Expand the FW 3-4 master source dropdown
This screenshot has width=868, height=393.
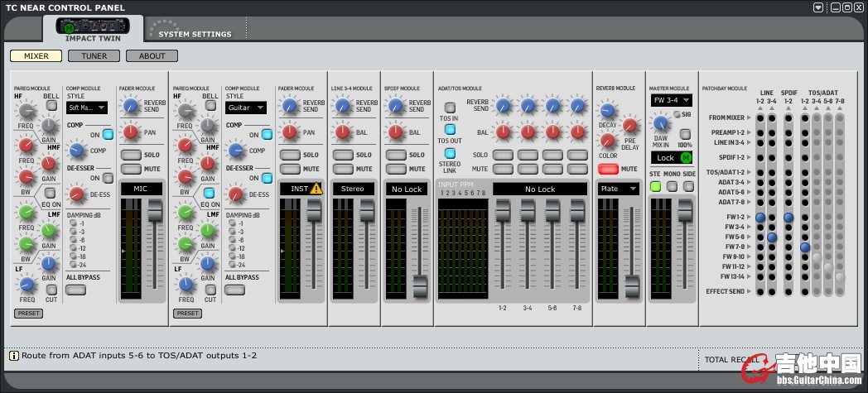click(x=671, y=100)
